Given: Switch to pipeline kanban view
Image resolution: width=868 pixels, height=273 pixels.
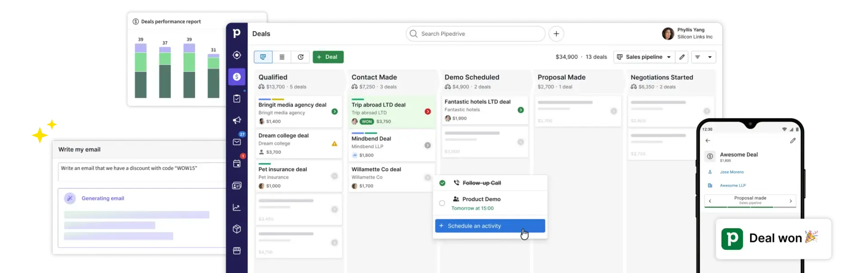Looking at the screenshot, I should [263, 57].
